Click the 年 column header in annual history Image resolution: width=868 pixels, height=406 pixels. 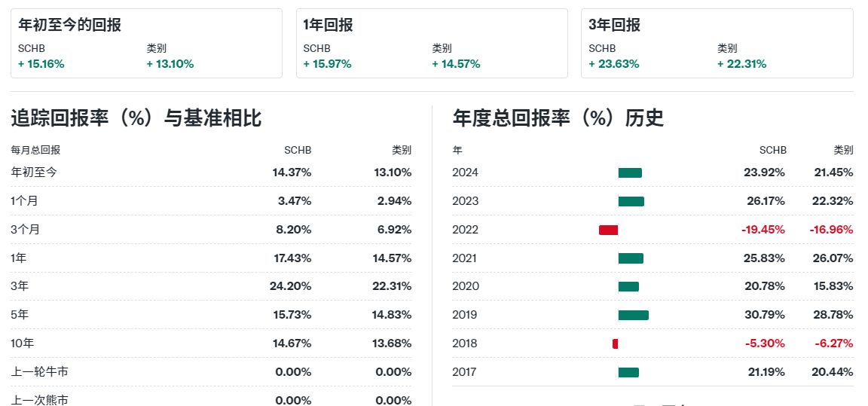457,150
